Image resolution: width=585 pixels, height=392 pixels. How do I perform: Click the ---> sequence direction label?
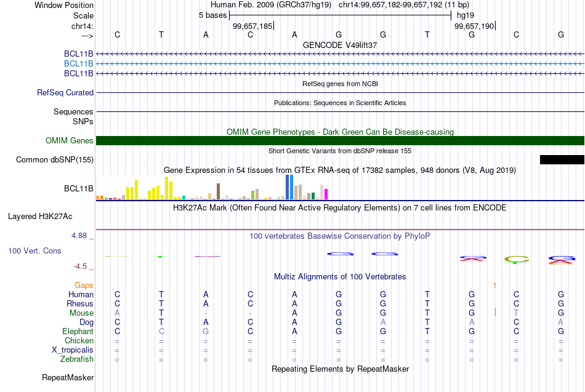pos(87,36)
